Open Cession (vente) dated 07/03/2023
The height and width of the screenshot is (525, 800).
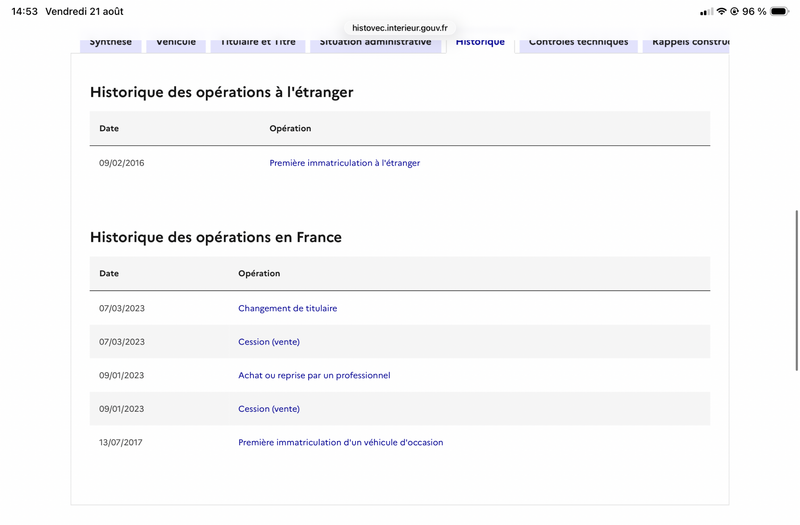[x=269, y=342]
